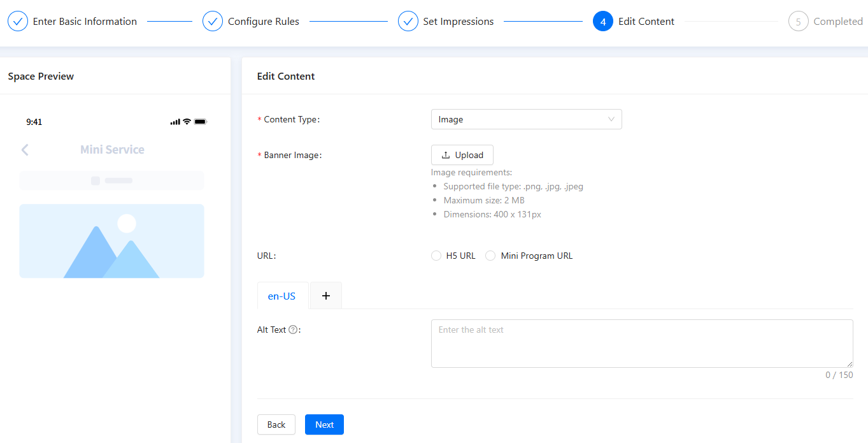Click the Wi-Fi icon in phone preview
The image size is (868, 443).
click(187, 122)
